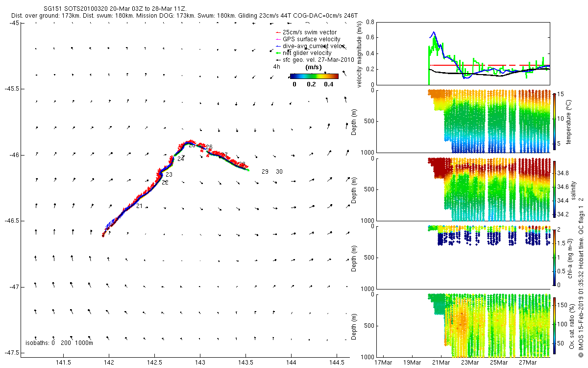Select day marker 21 on glider track
Image resolution: width=588 pixels, height=368 pixels.
pyautogui.click(x=139, y=206)
